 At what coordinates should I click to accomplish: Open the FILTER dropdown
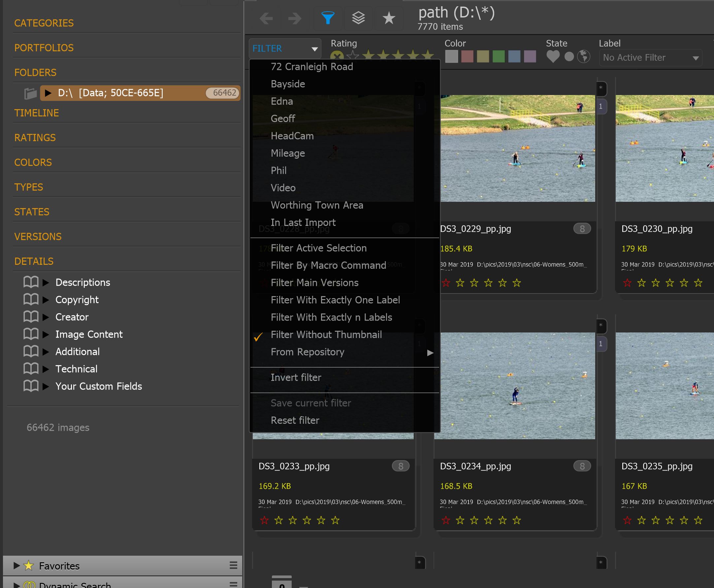(x=285, y=48)
